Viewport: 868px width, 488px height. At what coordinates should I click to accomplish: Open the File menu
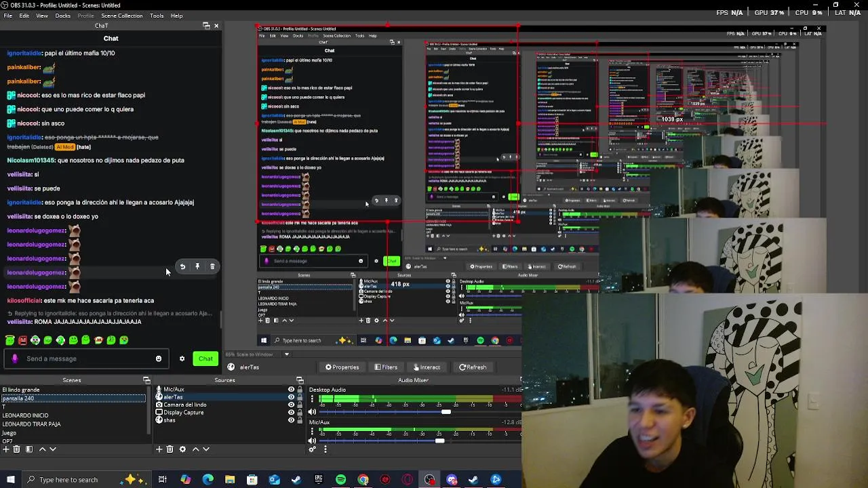(x=7, y=16)
